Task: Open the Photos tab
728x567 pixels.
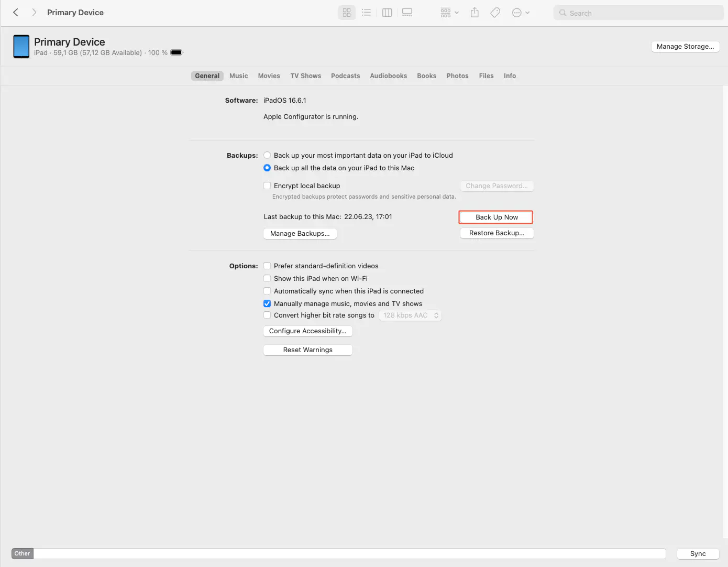Action: click(x=457, y=76)
